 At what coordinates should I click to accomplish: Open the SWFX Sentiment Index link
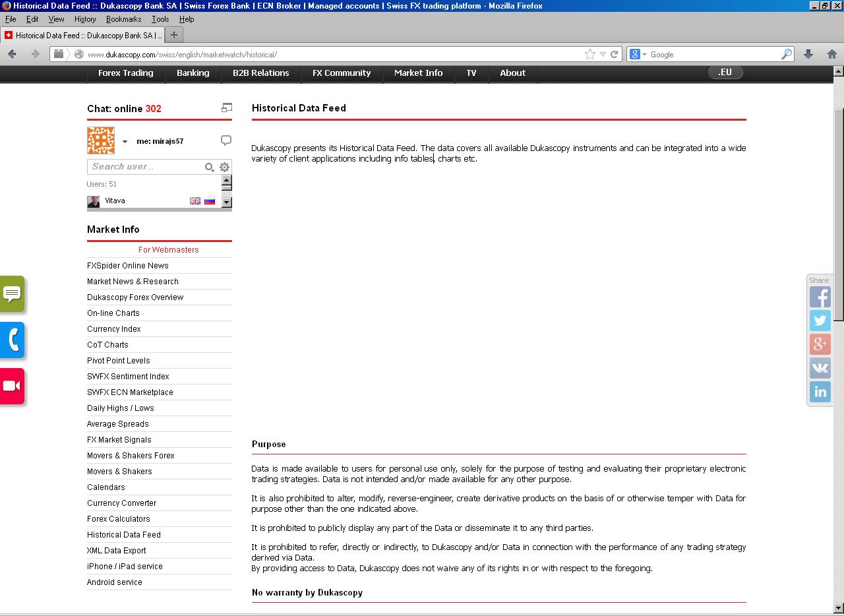click(128, 377)
